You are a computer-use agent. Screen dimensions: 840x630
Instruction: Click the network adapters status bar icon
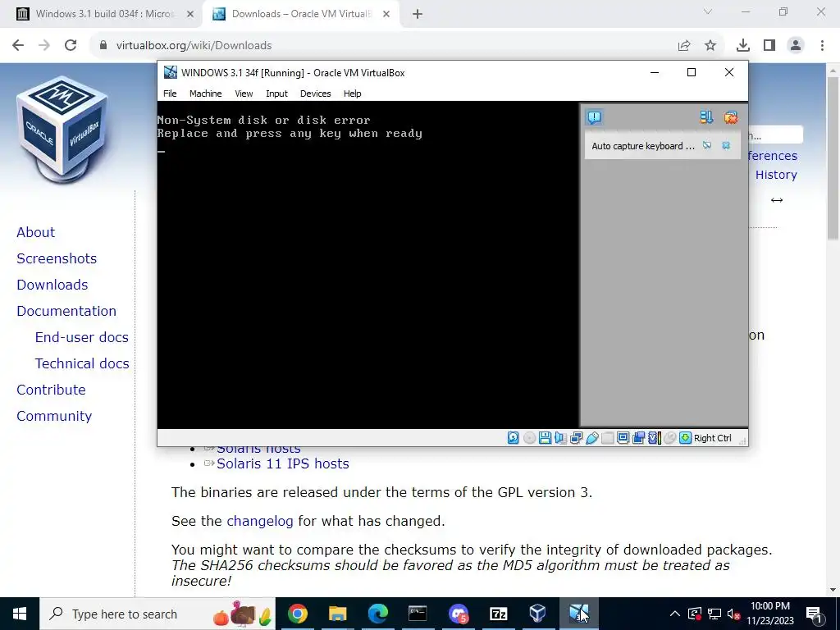(577, 438)
